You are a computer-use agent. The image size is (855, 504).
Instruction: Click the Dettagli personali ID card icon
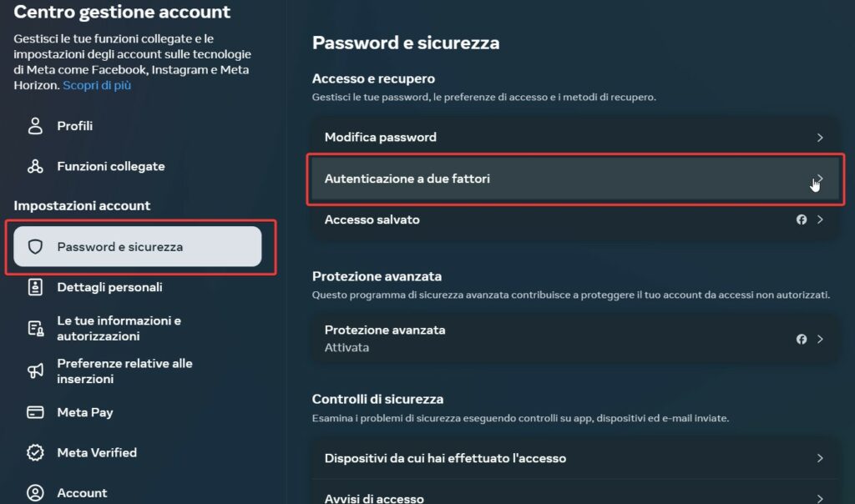pos(35,287)
